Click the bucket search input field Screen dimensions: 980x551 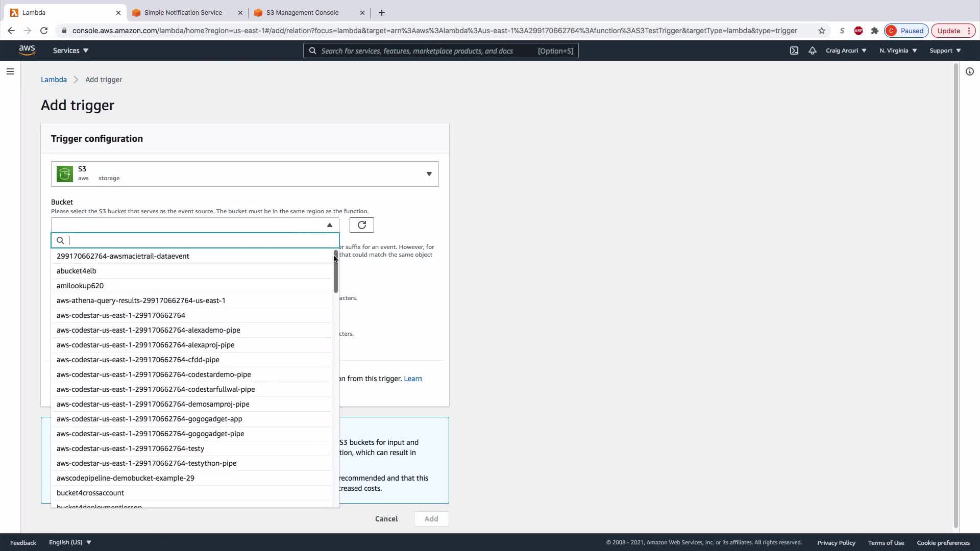(199, 240)
